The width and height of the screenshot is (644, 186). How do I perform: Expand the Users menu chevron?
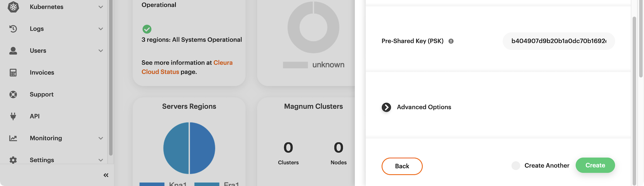pyautogui.click(x=101, y=51)
